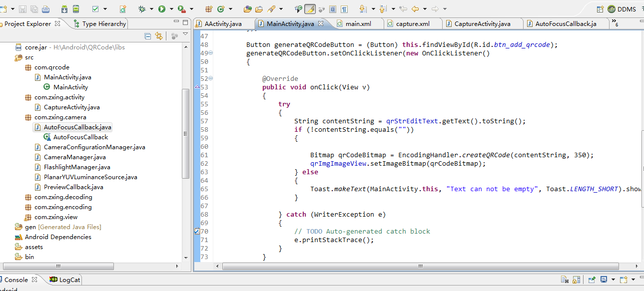
Task: Show hidden editor tabs list
Action: [616, 24]
